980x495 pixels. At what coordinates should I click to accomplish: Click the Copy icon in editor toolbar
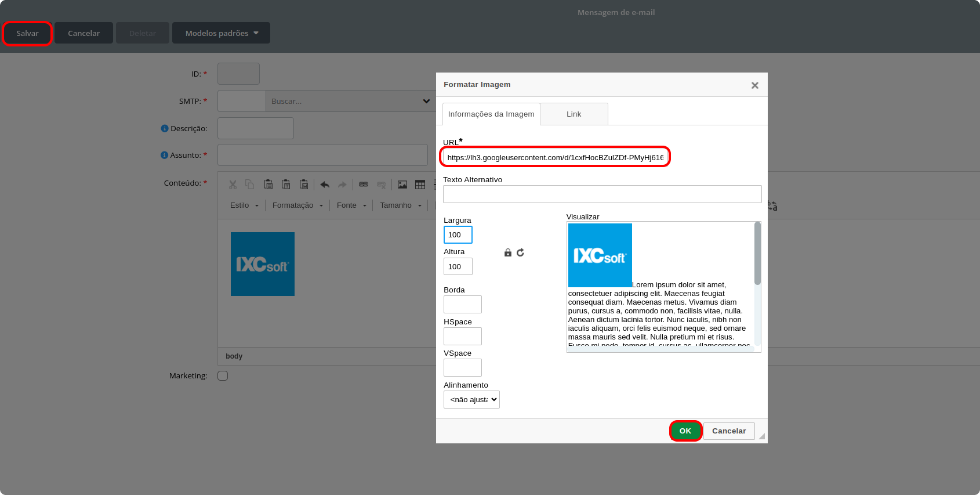250,185
